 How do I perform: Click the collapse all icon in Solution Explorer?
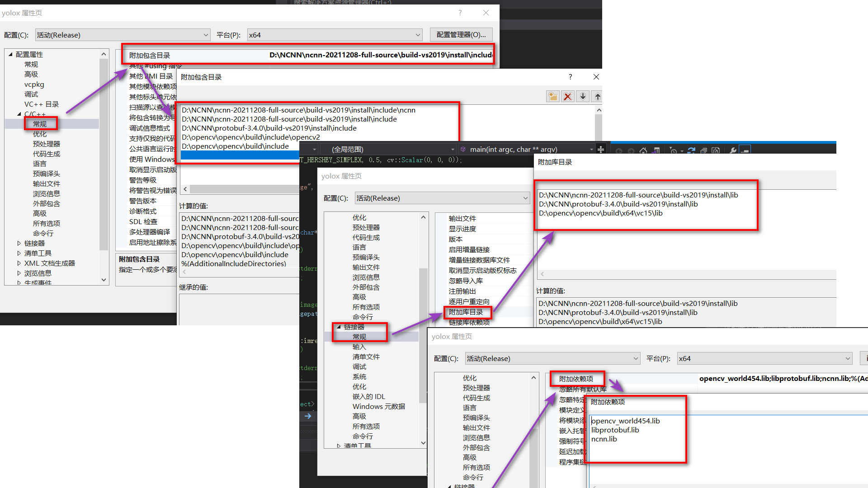[x=703, y=150]
